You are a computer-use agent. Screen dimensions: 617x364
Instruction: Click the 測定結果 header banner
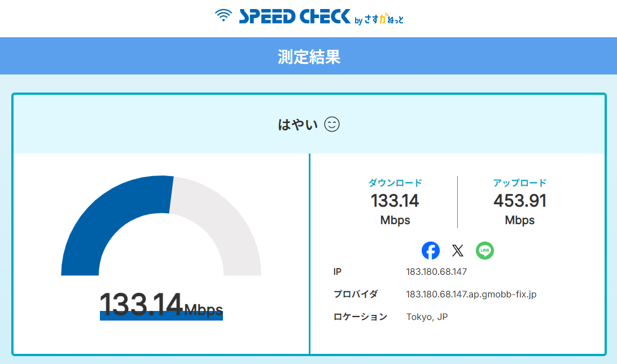tap(308, 56)
